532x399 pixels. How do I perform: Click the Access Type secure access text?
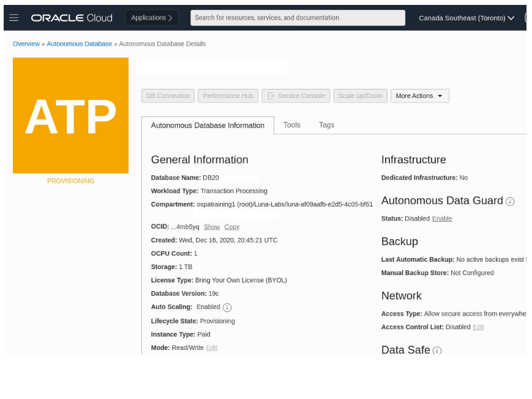click(475, 314)
